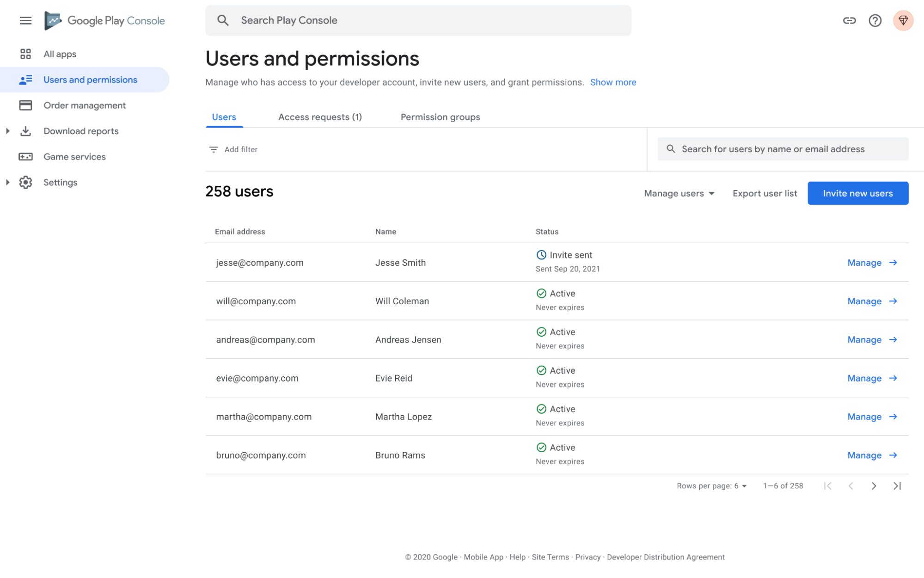Click the Game services controller icon
Image resolution: width=924 pixels, height=578 pixels.
click(24, 156)
